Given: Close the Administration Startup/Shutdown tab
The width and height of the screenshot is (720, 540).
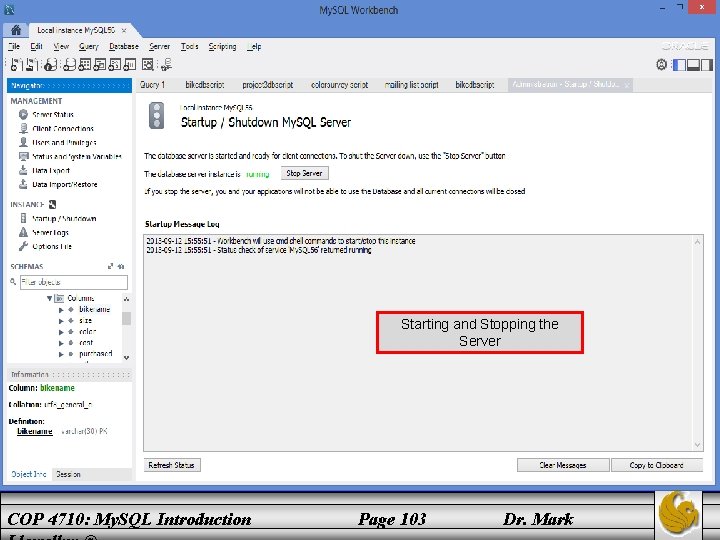Looking at the screenshot, I should point(627,85).
